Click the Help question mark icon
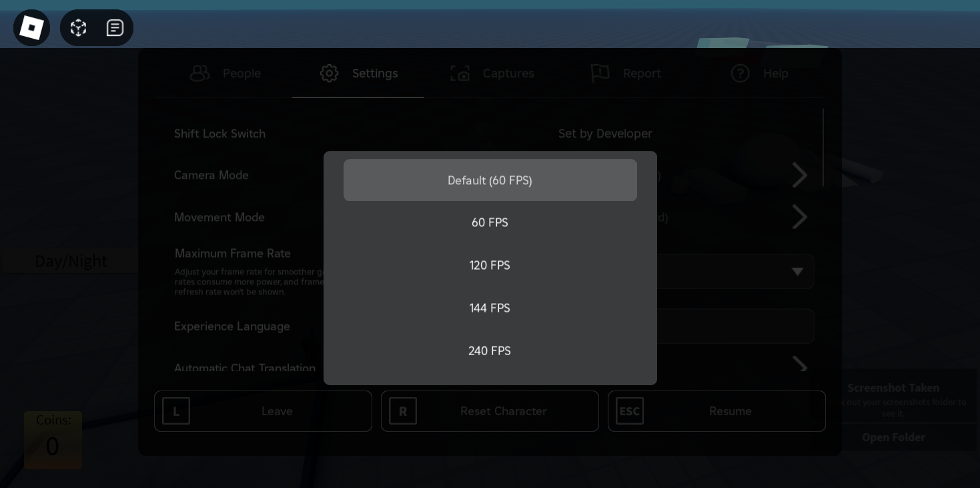 click(740, 73)
